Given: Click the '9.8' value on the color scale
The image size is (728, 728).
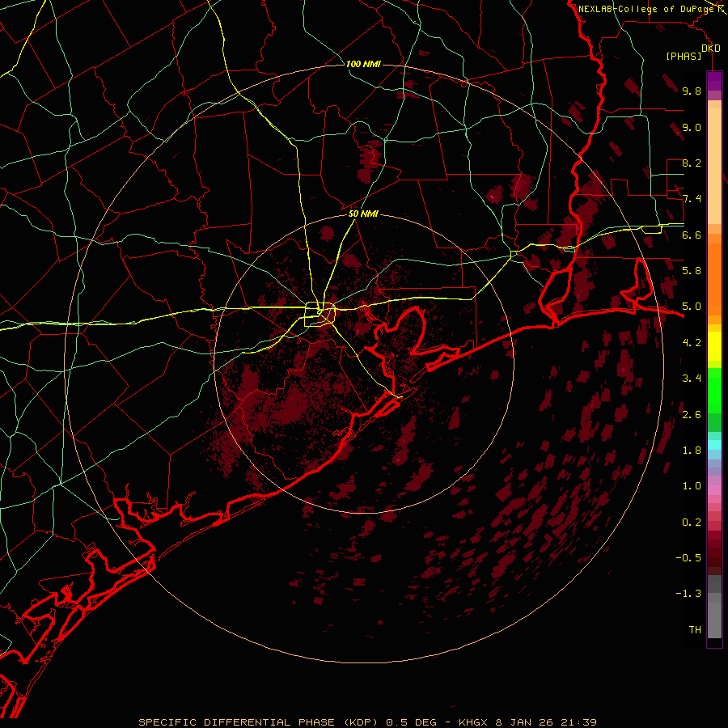Looking at the screenshot, I should [x=692, y=91].
